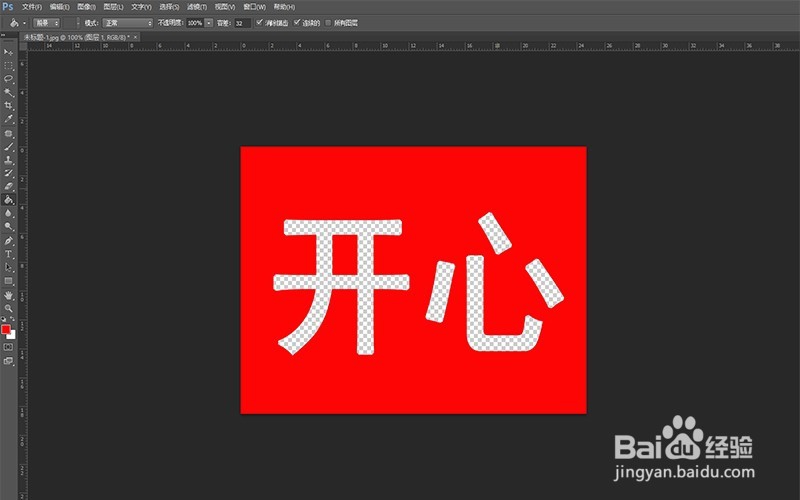Open the Filter (滤镜) menu
This screenshot has height=500, width=800.
(196, 7)
